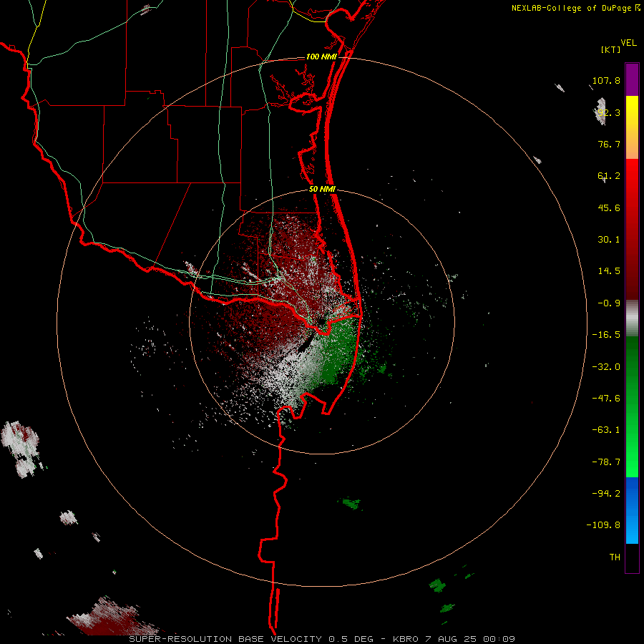The width and height of the screenshot is (644, 644).
Task: Click the 30.1 legend value
Action: point(609,240)
